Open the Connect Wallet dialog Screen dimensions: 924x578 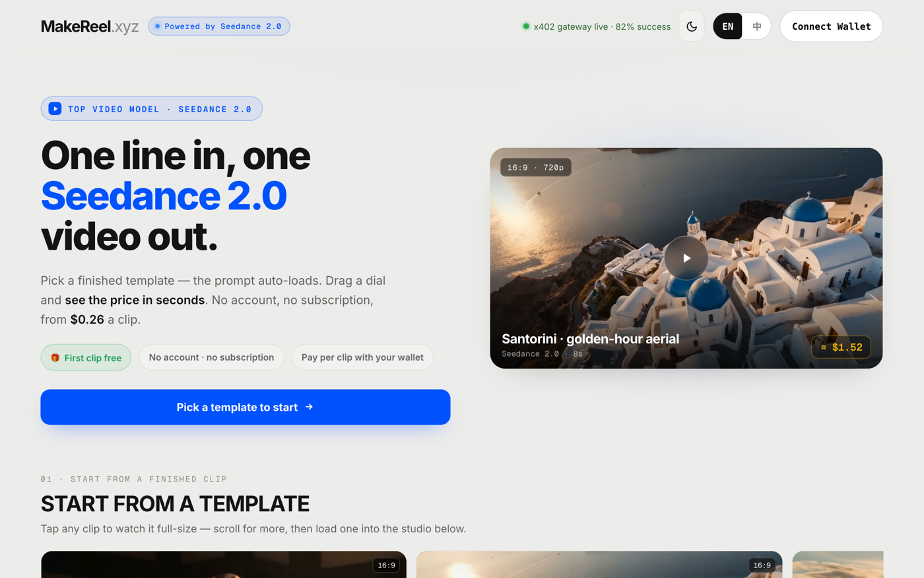pos(831,26)
